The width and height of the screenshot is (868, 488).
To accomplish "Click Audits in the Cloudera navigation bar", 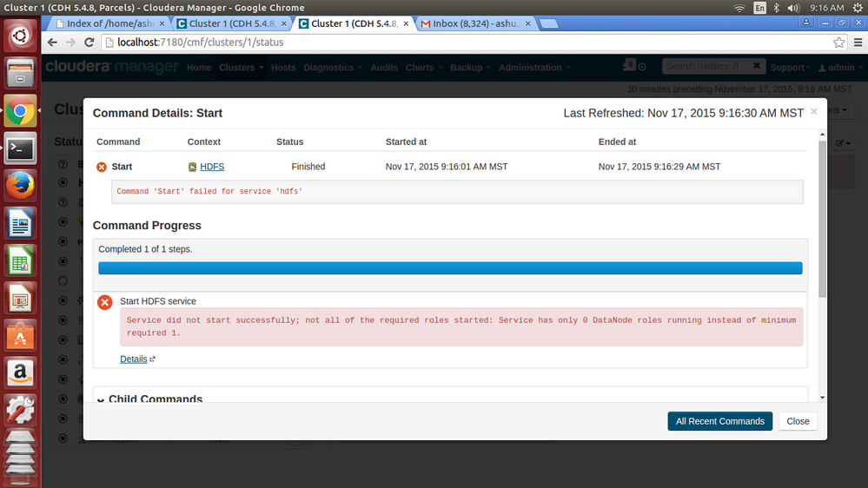I will [384, 68].
